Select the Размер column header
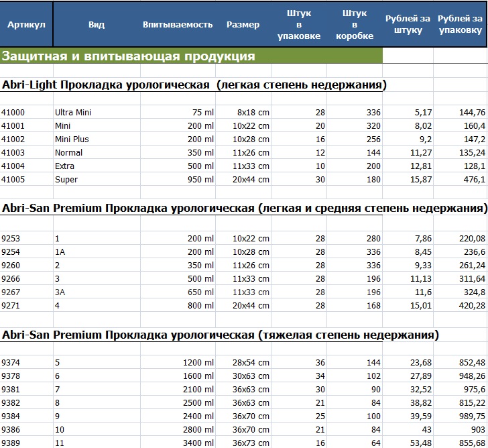488x448 pixels. coord(243,25)
